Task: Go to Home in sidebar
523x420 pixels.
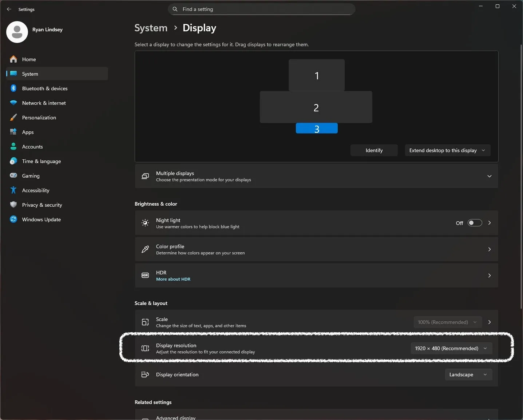Action: click(57, 59)
